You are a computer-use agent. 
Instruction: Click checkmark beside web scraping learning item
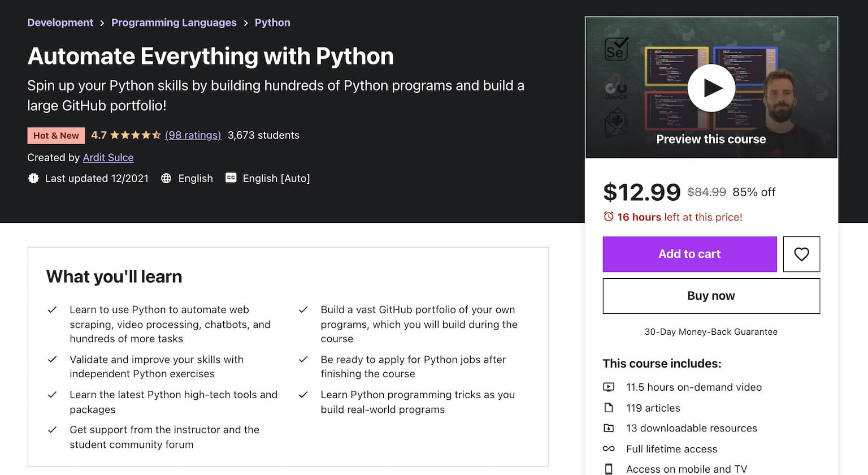point(52,310)
